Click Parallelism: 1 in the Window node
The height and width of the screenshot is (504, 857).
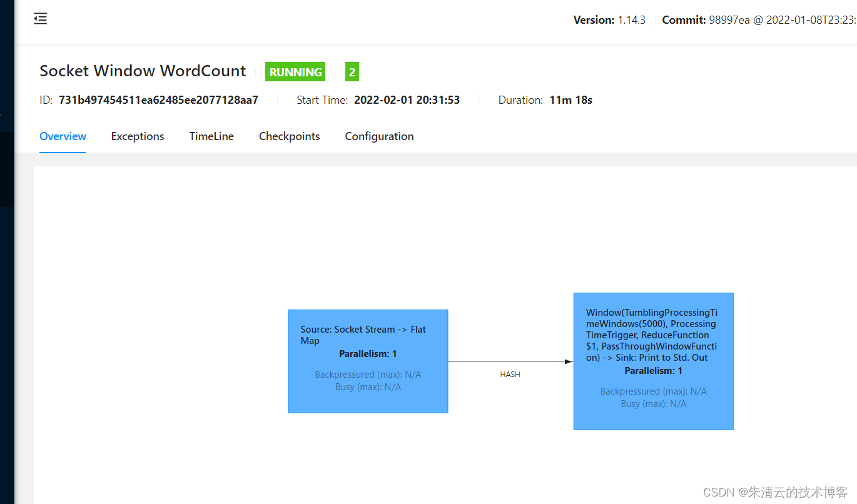(653, 371)
